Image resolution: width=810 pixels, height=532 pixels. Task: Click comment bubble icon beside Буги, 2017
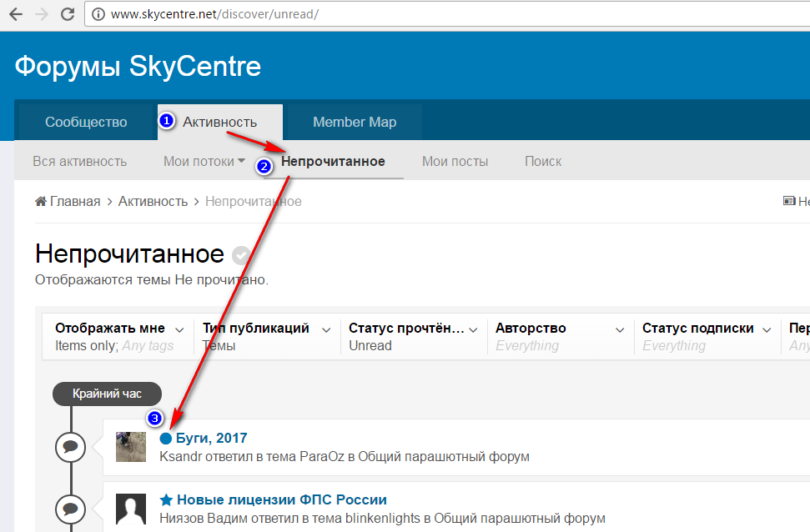pos(70,447)
